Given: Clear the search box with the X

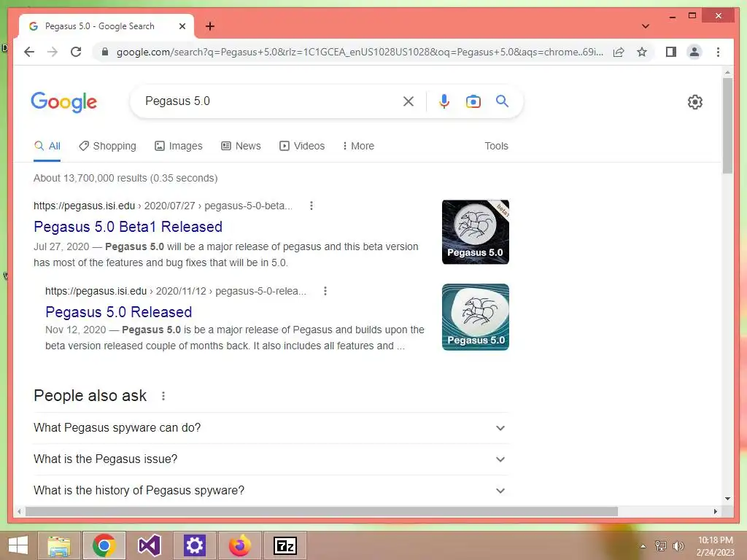Looking at the screenshot, I should coord(409,101).
